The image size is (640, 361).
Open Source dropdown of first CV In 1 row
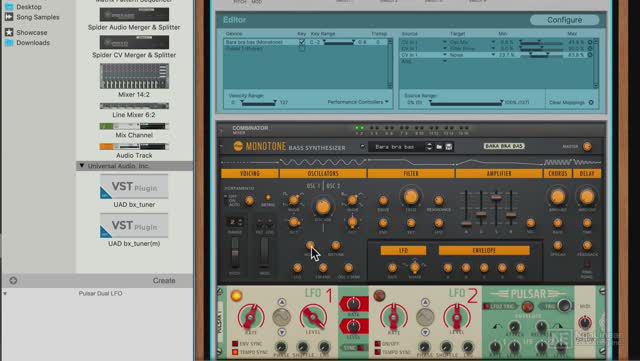point(444,42)
